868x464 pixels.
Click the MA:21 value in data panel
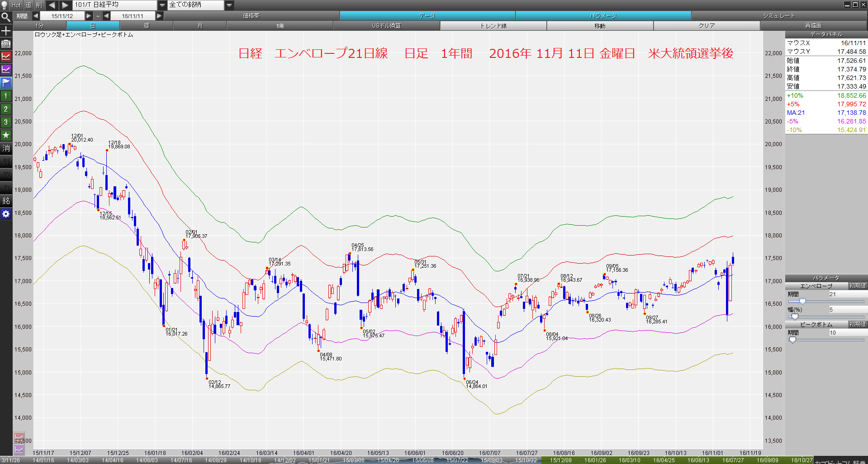(x=851, y=113)
